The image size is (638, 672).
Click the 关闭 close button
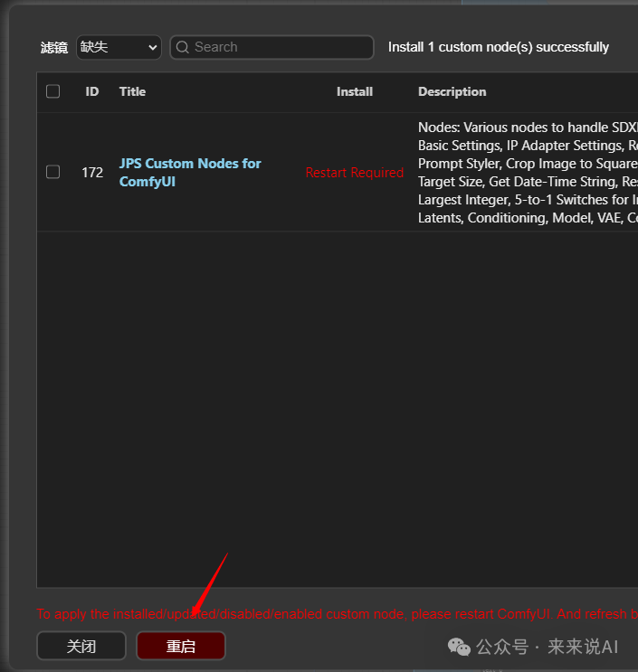[81, 646]
